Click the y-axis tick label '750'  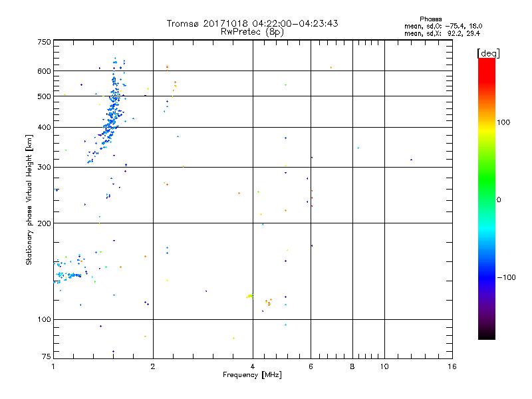(x=44, y=42)
